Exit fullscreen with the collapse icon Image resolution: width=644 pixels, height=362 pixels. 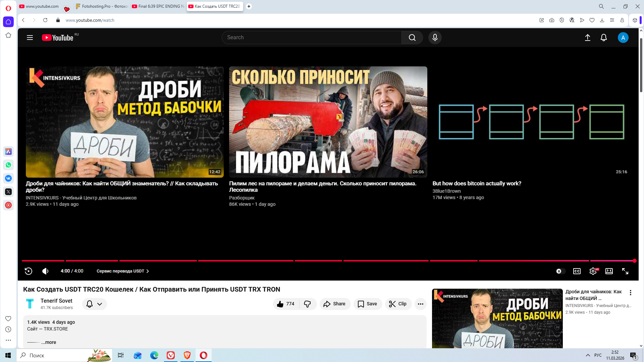point(625,271)
